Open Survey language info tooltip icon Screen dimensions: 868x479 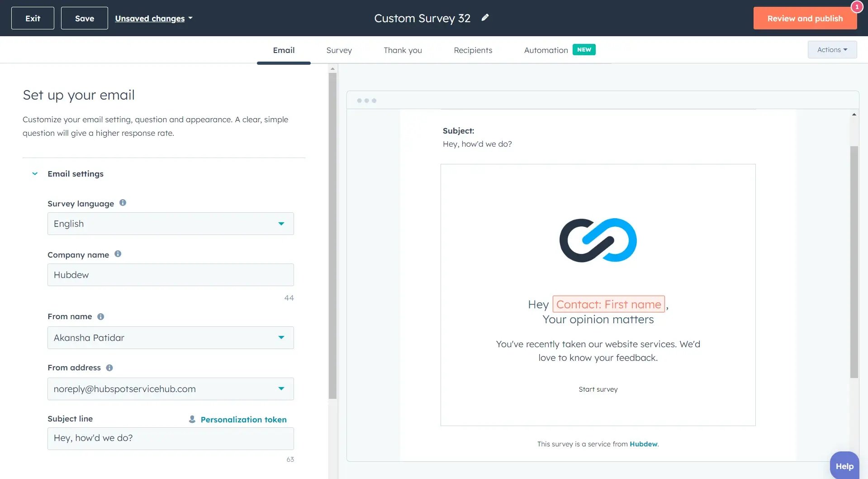(123, 203)
